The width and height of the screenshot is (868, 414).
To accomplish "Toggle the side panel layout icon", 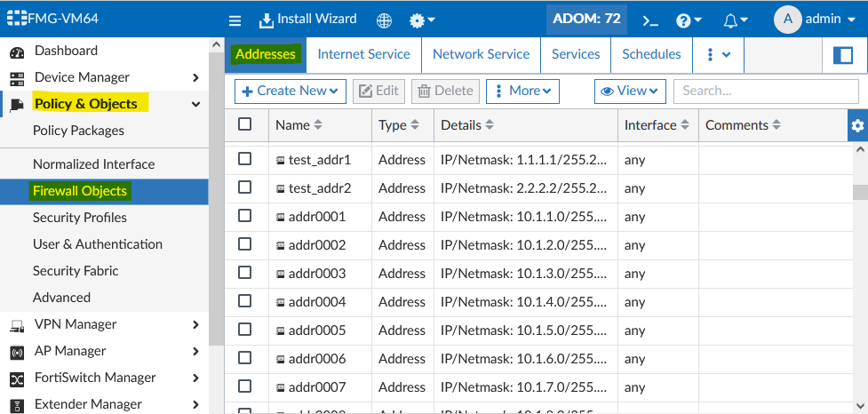I will (x=842, y=55).
